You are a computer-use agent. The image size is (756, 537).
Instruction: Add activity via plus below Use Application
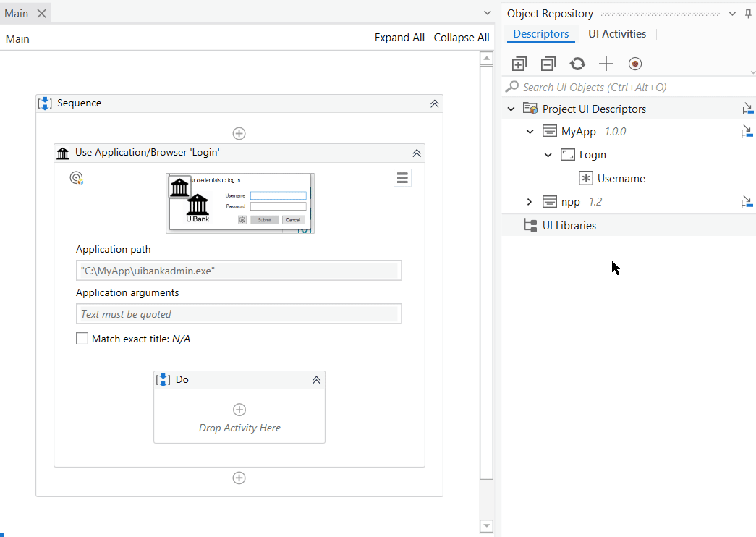[x=239, y=478]
